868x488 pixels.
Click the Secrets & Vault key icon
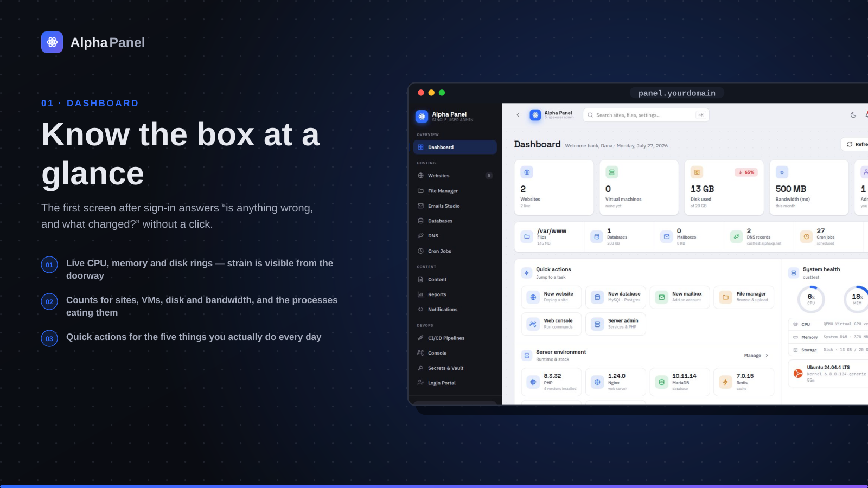pos(420,368)
